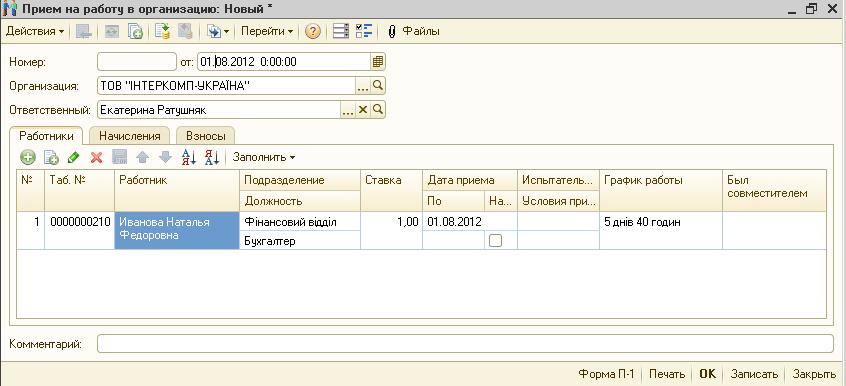The width and height of the screenshot is (846, 386).
Task: Click the paperclip Файлы button
Action: (x=413, y=31)
